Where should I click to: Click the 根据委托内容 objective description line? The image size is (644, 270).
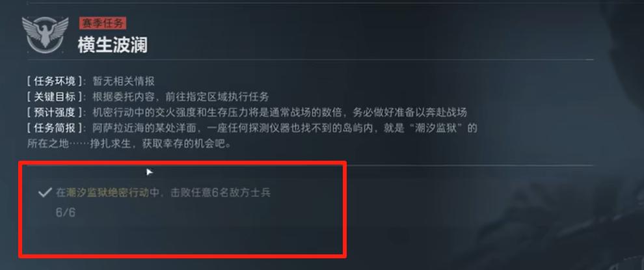181,97
